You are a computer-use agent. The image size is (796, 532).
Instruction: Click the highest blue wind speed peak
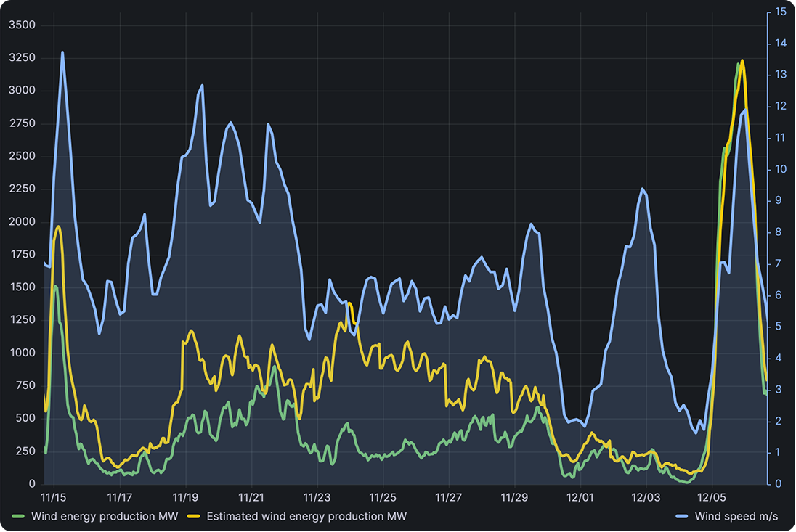(62, 52)
